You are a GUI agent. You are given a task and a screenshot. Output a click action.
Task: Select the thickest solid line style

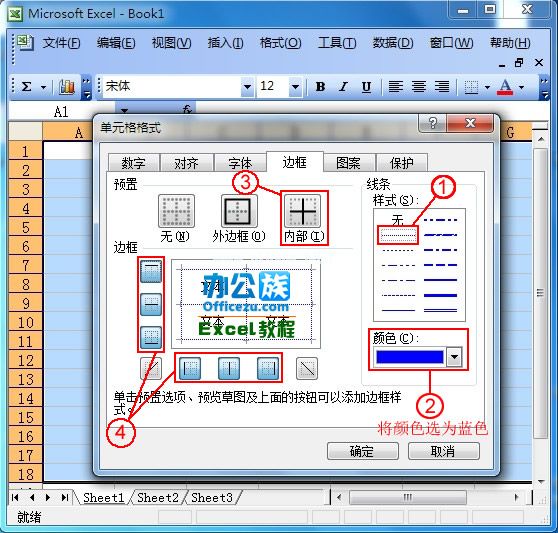[x=440, y=295]
